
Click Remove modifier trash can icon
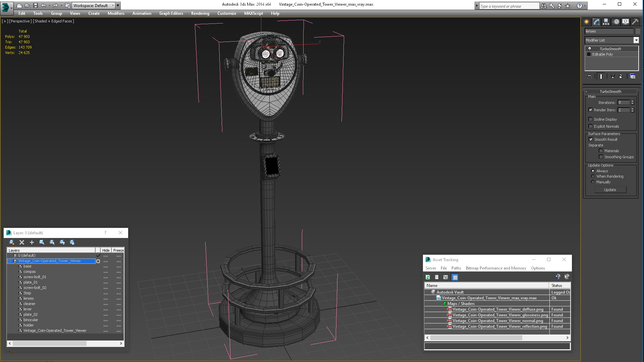click(x=621, y=76)
